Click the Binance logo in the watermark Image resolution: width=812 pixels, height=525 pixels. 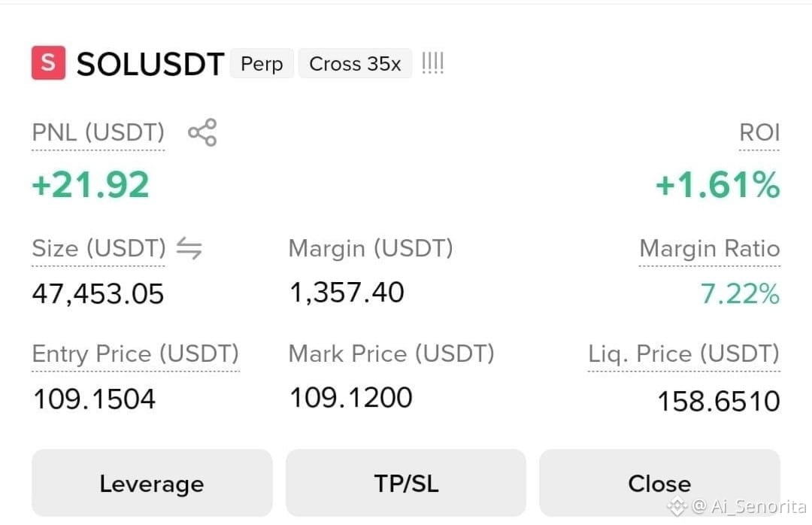[677, 506]
